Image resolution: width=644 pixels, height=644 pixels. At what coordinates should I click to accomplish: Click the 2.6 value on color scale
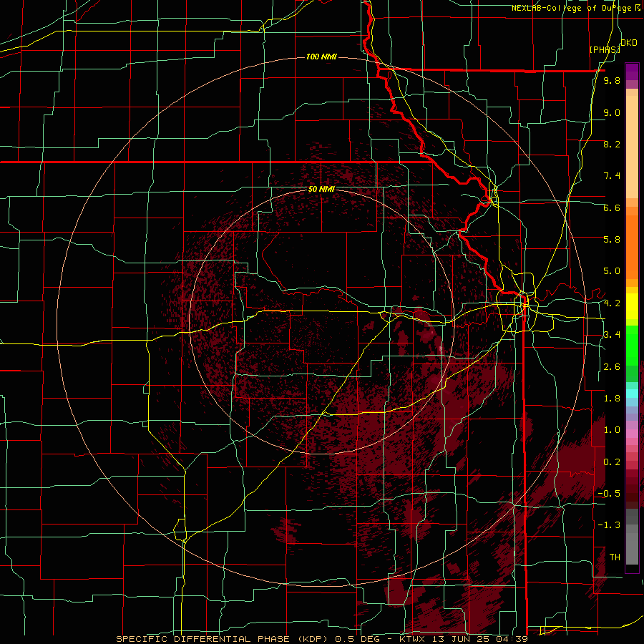(x=612, y=367)
